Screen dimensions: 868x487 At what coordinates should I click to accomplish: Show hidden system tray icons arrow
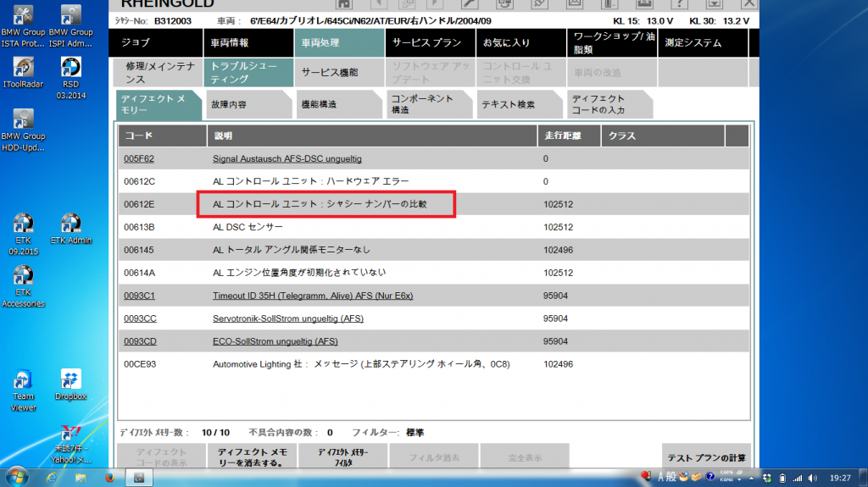(751, 479)
